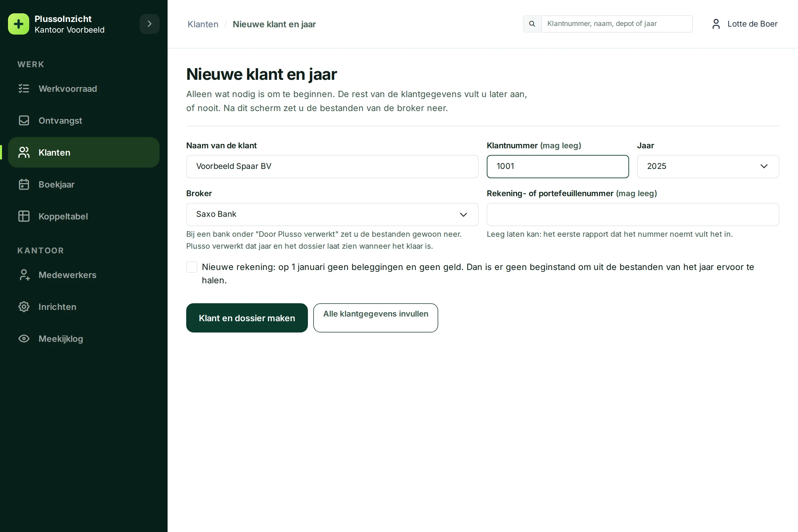Viewport: 798px width, 532px height.
Task: Select the Koppeltabel sidebar item
Action: [84, 216]
